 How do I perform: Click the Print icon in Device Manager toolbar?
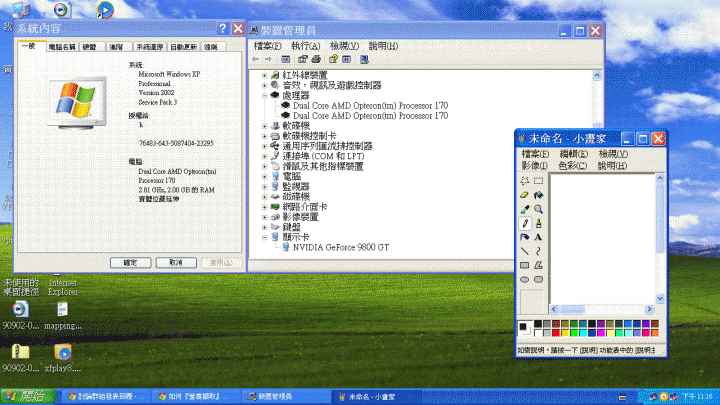pyautogui.click(x=316, y=59)
